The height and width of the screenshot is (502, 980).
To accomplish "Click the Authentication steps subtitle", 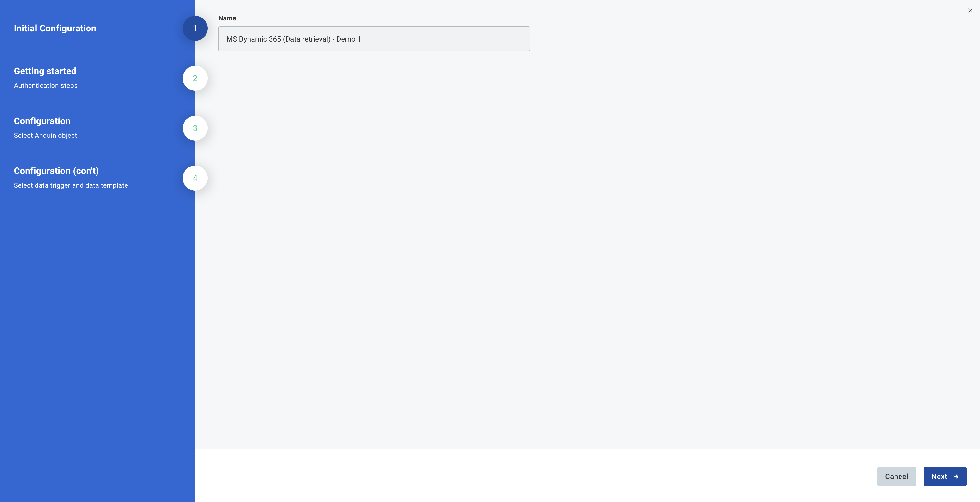I will click(x=46, y=86).
